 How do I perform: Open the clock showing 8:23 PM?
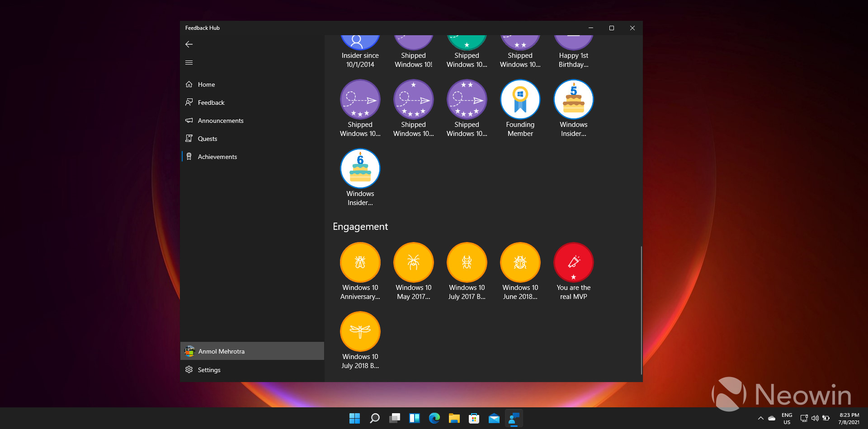849,419
